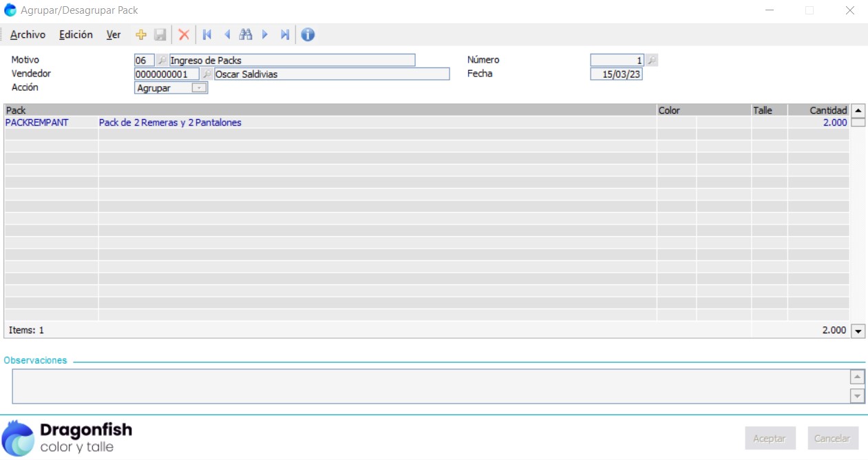Expand the Acción dropdown showing Agrupar

point(199,88)
